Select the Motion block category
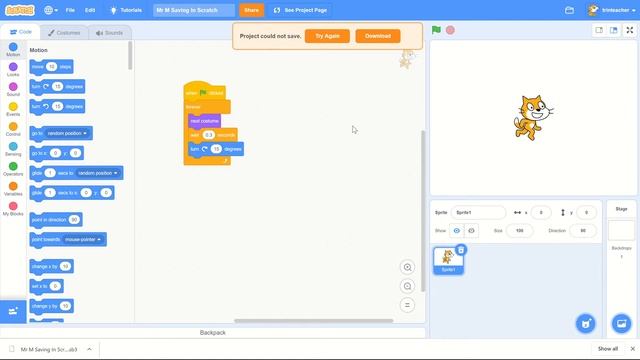Image resolution: width=640 pixels, height=360 pixels. pos(13,49)
